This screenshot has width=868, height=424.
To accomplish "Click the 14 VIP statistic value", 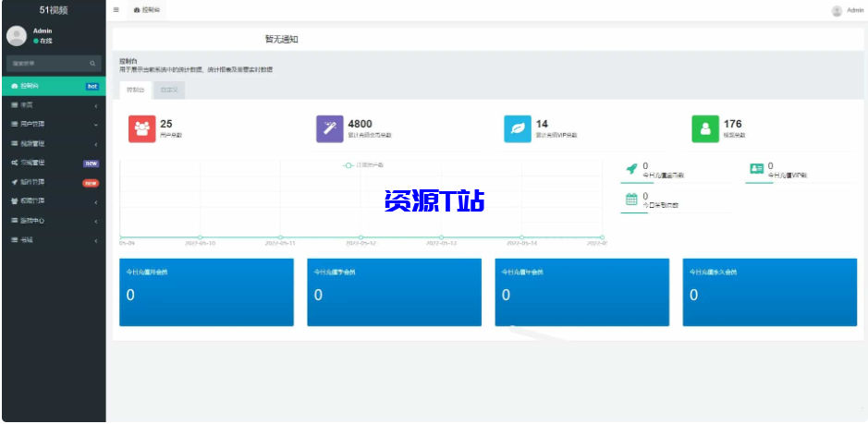I will pyautogui.click(x=542, y=124).
